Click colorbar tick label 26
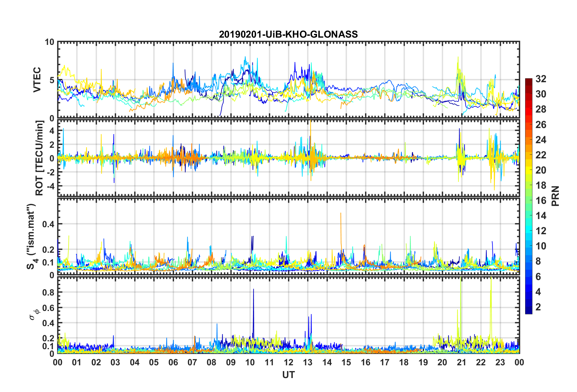577x392 pixels. (x=541, y=124)
